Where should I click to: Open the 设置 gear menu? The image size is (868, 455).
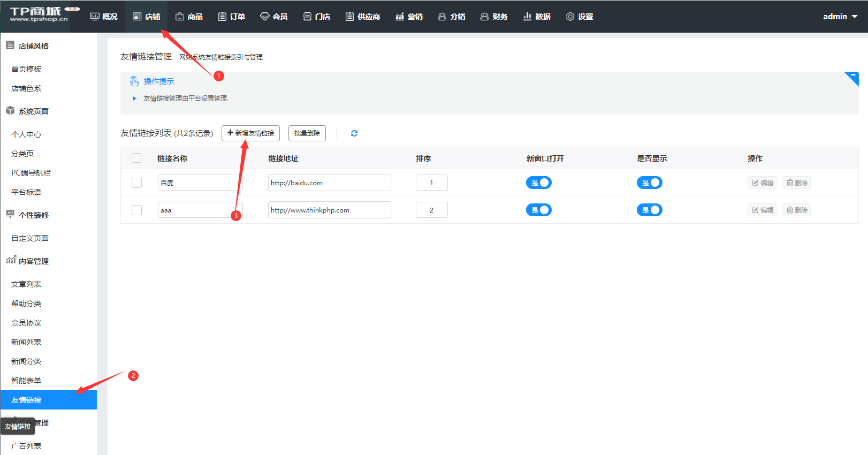[x=579, y=17]
